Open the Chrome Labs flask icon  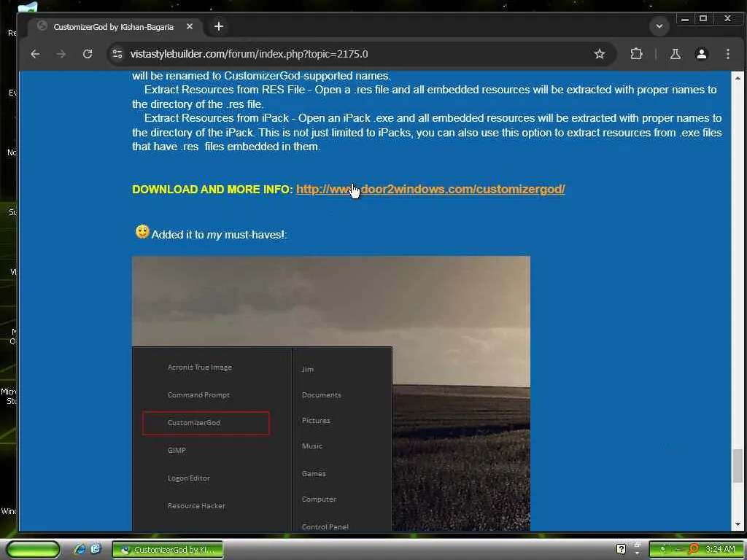(x=675, y=54)
